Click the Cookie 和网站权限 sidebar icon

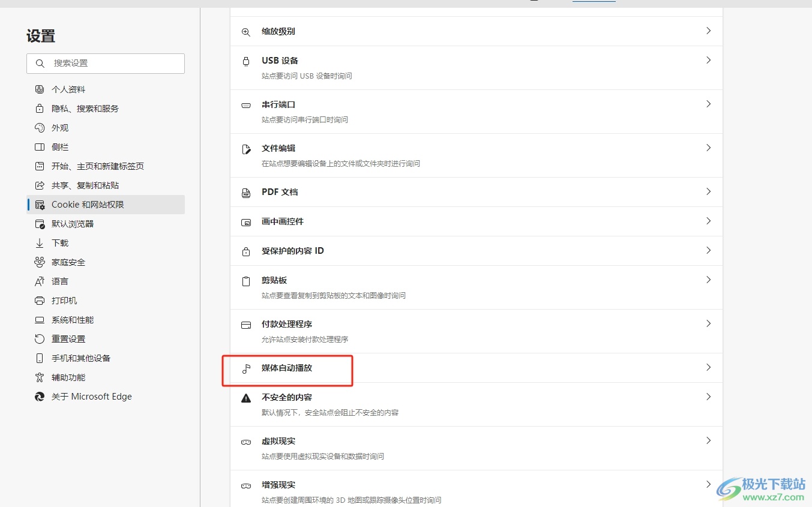click(x=40, y=205)
